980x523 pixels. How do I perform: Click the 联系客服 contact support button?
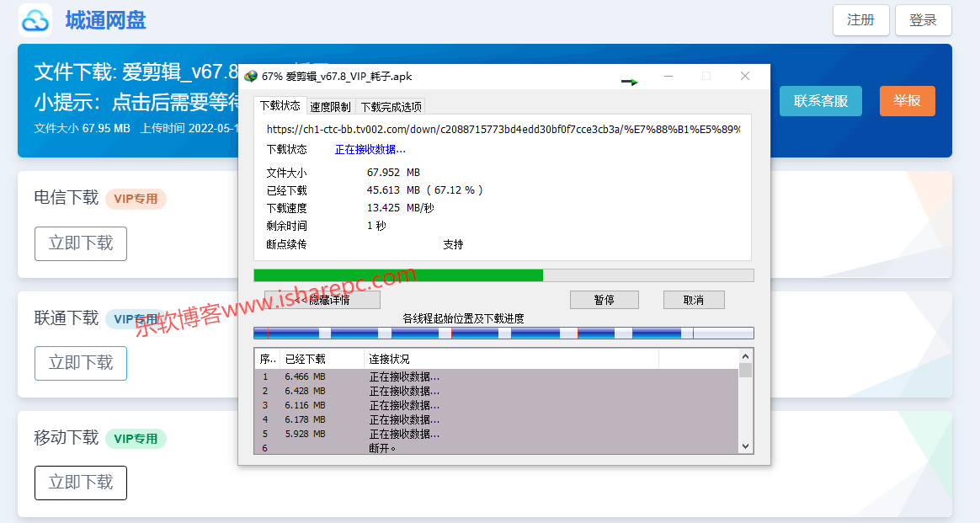point(821,100)
